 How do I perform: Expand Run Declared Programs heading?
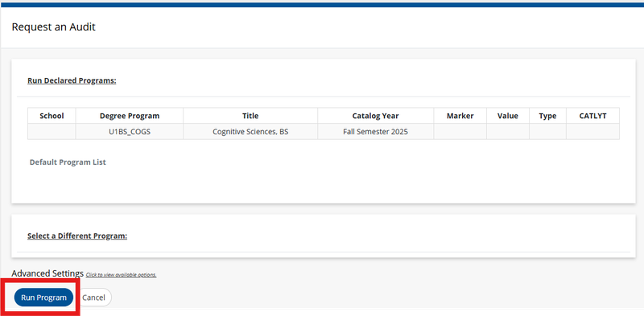click(x=72, y=80)
